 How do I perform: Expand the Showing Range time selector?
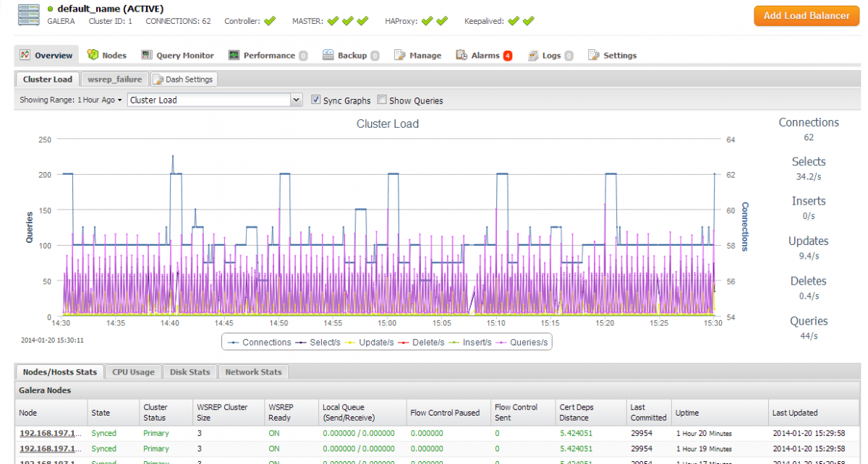[x=70, y=100]
